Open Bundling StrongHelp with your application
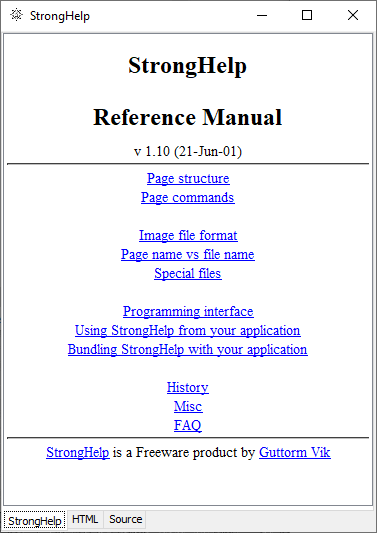This screenshot has width=377, height=533. point(188,349)
